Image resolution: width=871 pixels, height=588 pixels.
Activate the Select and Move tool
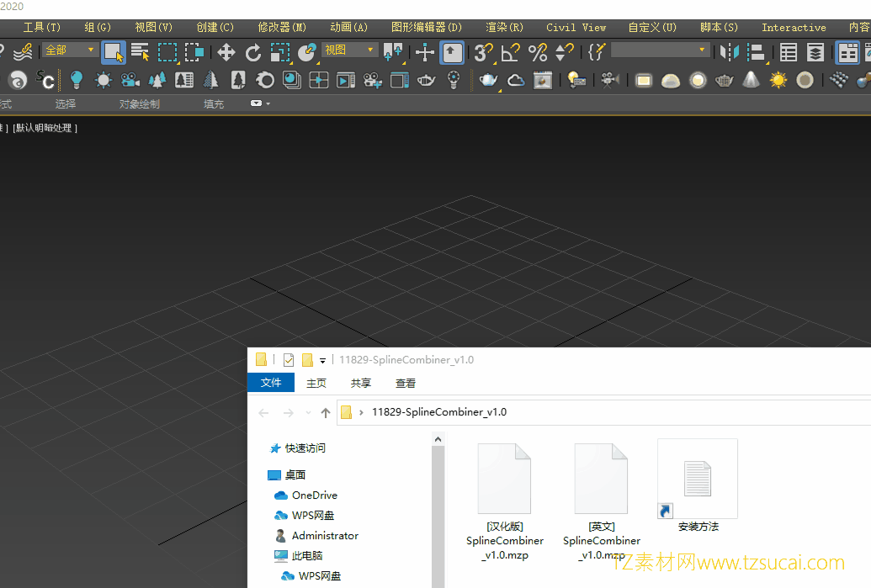[x=226, y=52]
